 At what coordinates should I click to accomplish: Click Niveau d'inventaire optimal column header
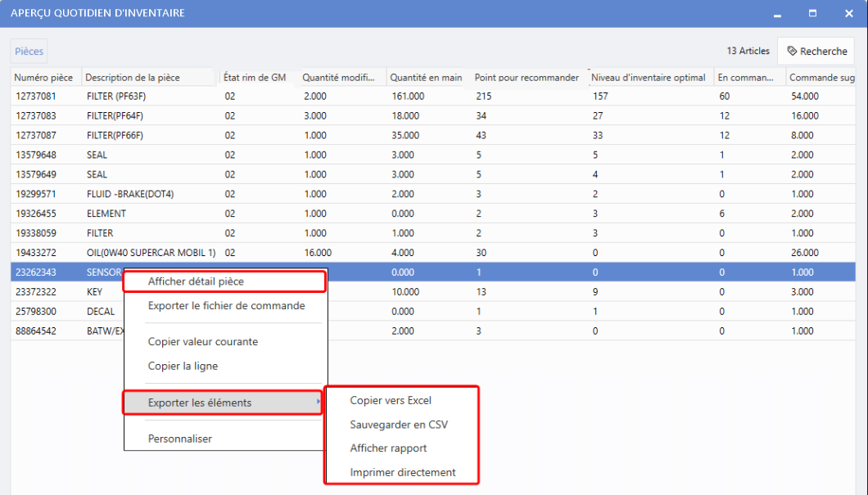tap(648, 78)
